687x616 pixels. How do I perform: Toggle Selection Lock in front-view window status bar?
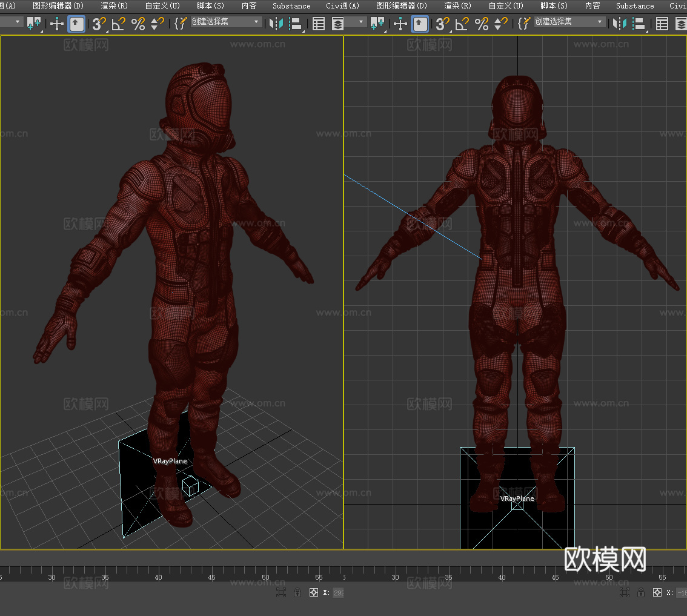tap(641, 592)
